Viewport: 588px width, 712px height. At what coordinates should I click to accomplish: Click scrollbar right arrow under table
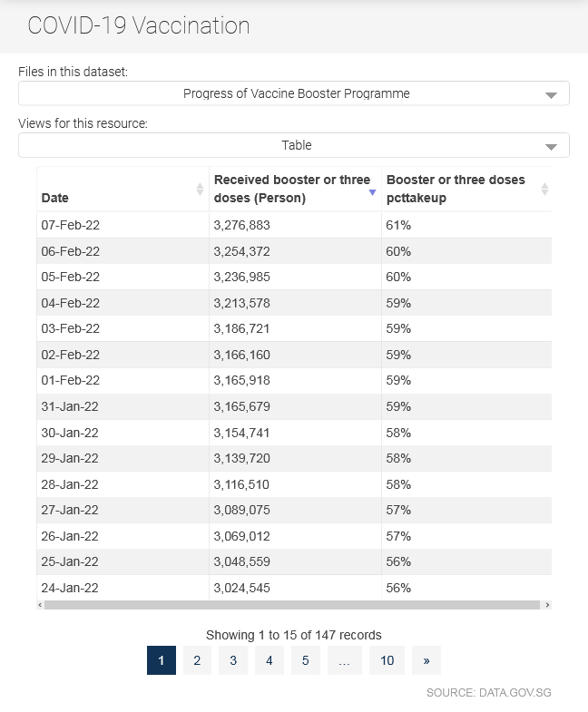[x=547, y=605]
